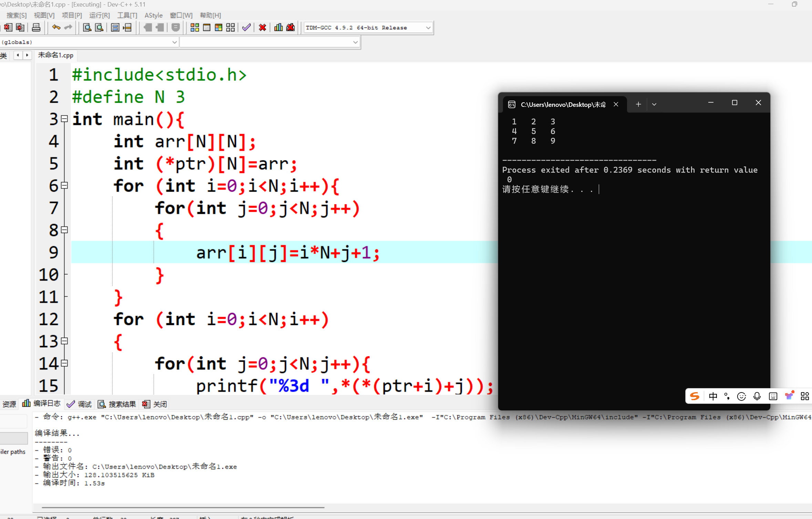Click Sogou IME microphone voice input icon
Screen dimensions: 812x519
coord(757,396)
